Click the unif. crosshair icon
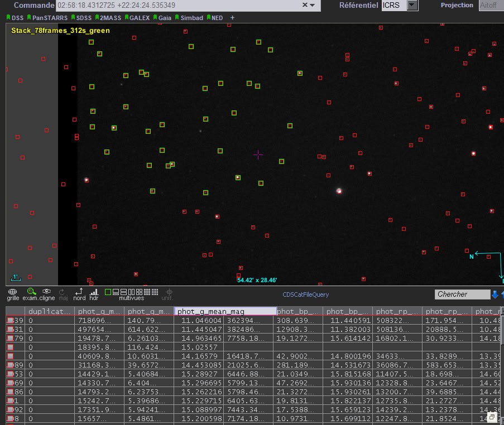 coord(169,292)
